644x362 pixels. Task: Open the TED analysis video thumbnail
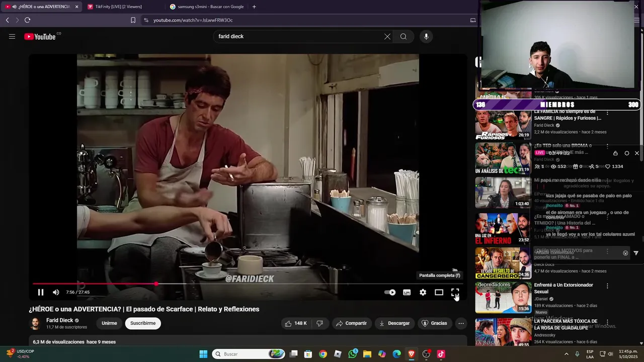(503, 158)
